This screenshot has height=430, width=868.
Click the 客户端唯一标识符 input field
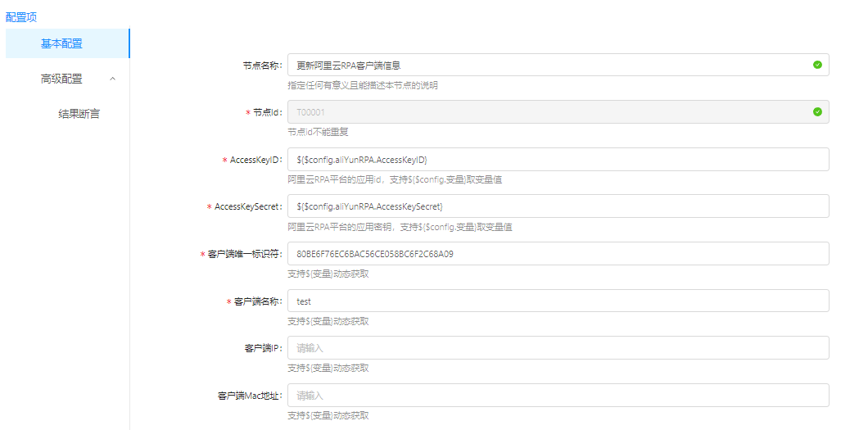pyautogui.click(x=557, y=254)
